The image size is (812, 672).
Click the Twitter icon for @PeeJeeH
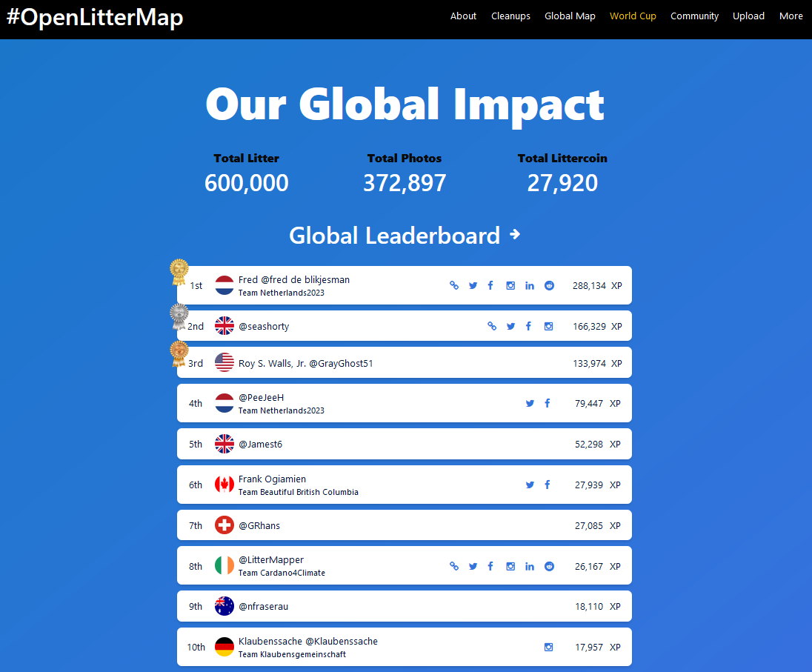point(530,403)
